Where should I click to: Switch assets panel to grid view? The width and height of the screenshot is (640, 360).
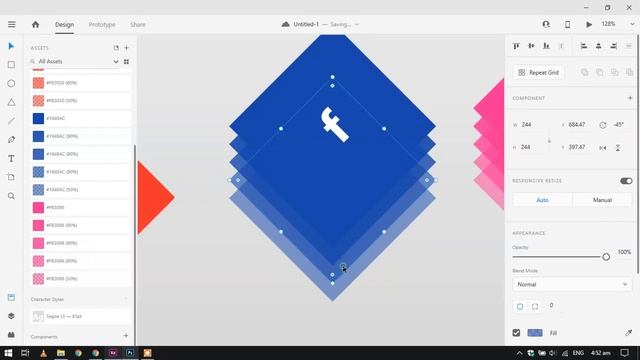[126, 62]
